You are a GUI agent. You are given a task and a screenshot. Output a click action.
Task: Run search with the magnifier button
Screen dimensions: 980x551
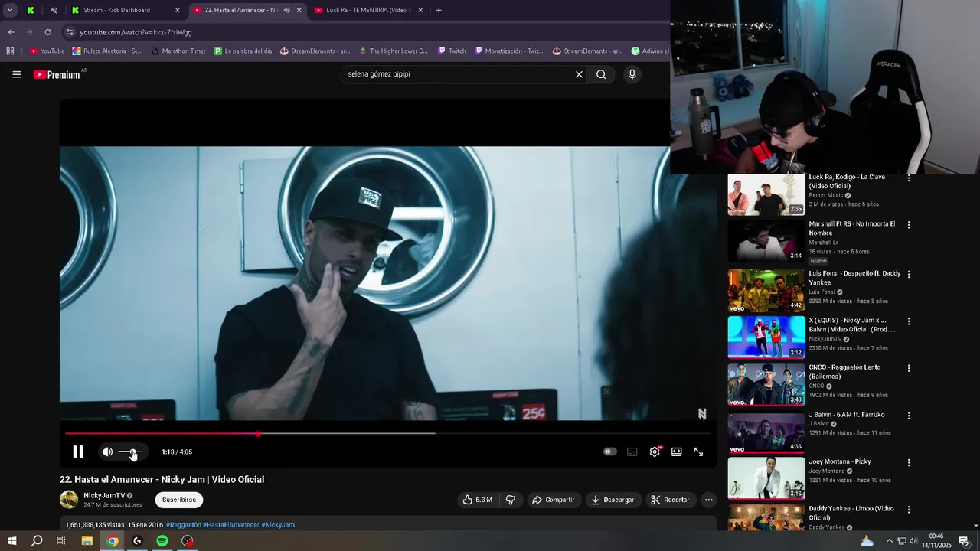601,74
